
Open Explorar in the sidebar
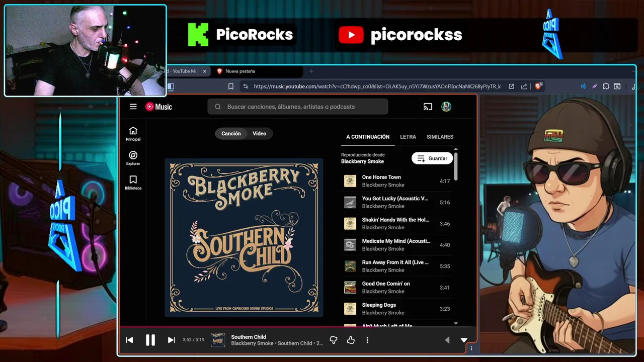coord(133,158)
